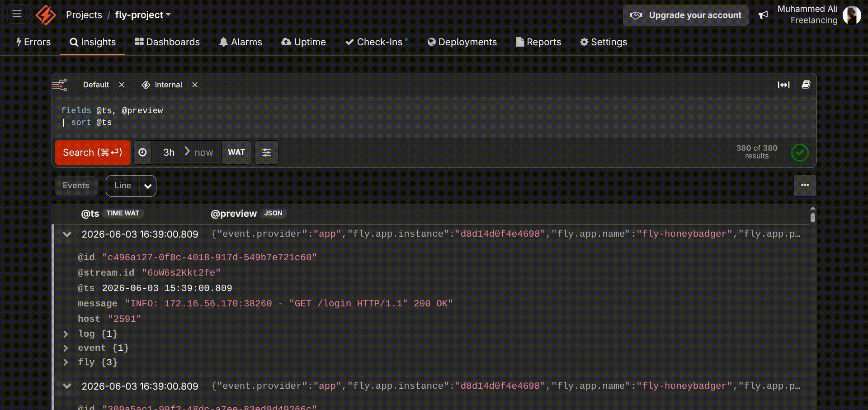Toggle the WAT timezone button
This screenshot has height=410, width=868.
[x=236, y=153]
